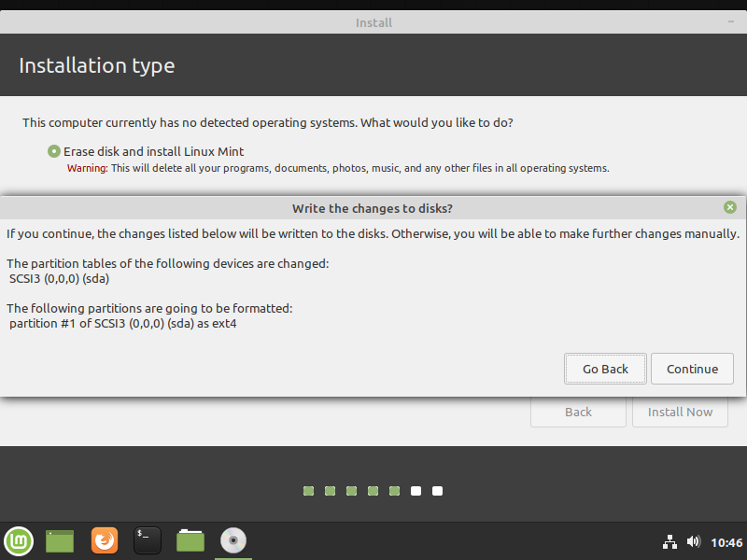The height and width of the screenshot is (560, 747).
Task: Click the Installation type heading
Action: point(97,65)
